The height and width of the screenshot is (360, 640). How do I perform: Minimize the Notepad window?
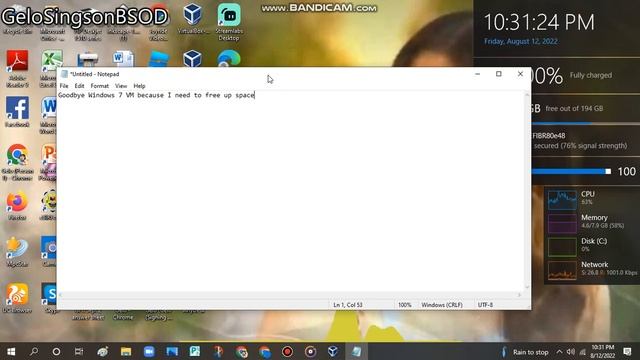[x=478, y=74]
